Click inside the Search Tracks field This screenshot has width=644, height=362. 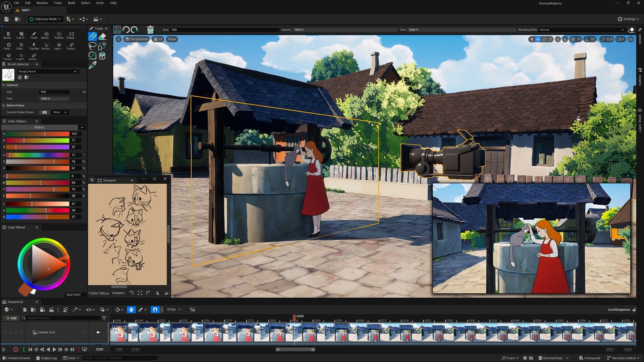pyautogui.click(x=60, y=318)
